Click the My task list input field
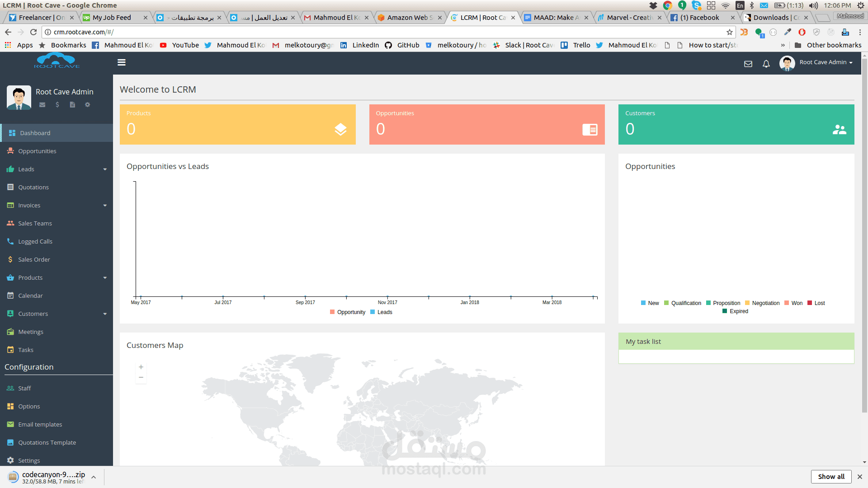This screenshot has height=488, width=868. click(736, 357)
